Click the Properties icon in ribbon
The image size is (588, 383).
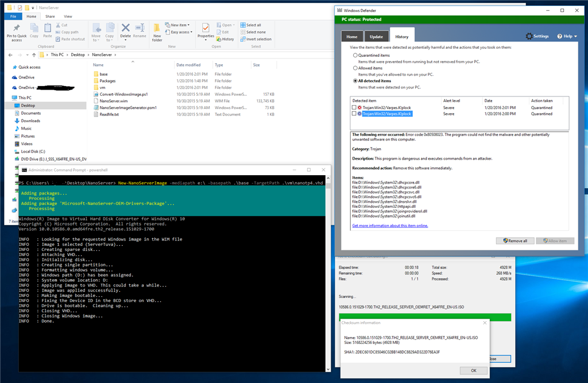pyautogui.click(x=206, y=28)
